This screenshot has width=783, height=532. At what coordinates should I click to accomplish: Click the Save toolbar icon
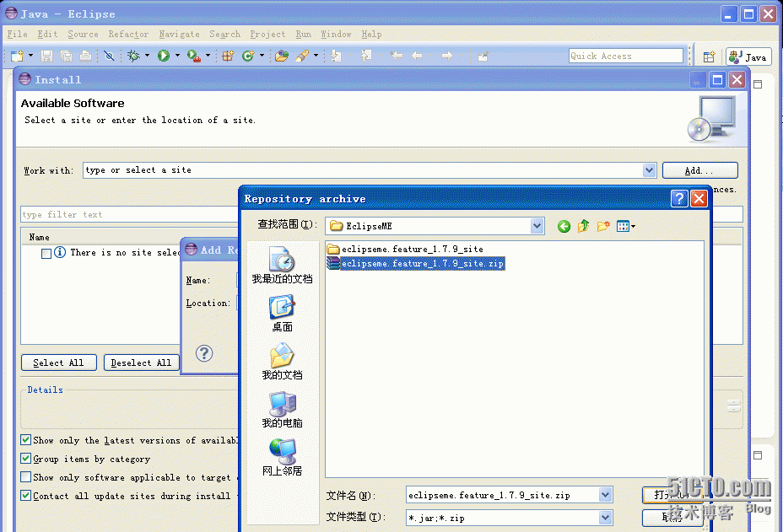[x=46, y=56]
